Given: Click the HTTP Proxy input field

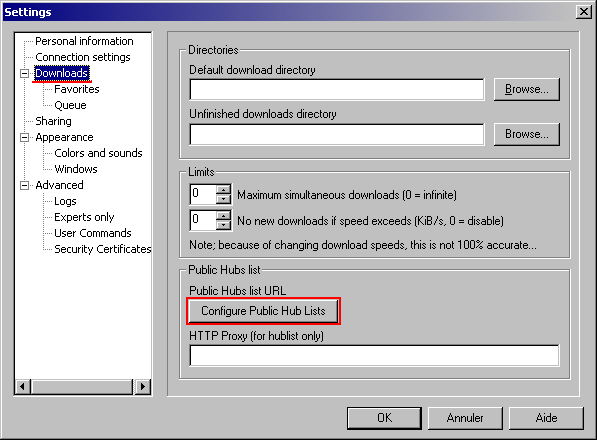Looking at the screenshot, I should click(374, 356).
